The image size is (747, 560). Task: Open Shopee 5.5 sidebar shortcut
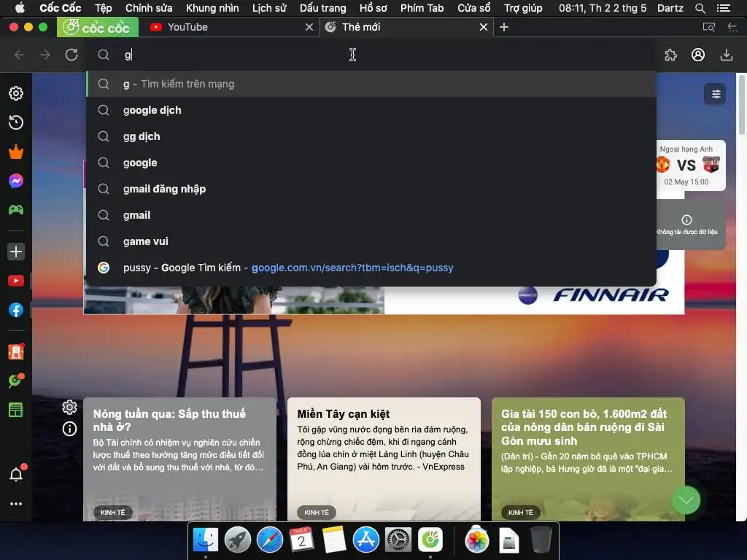coord(16,351)
